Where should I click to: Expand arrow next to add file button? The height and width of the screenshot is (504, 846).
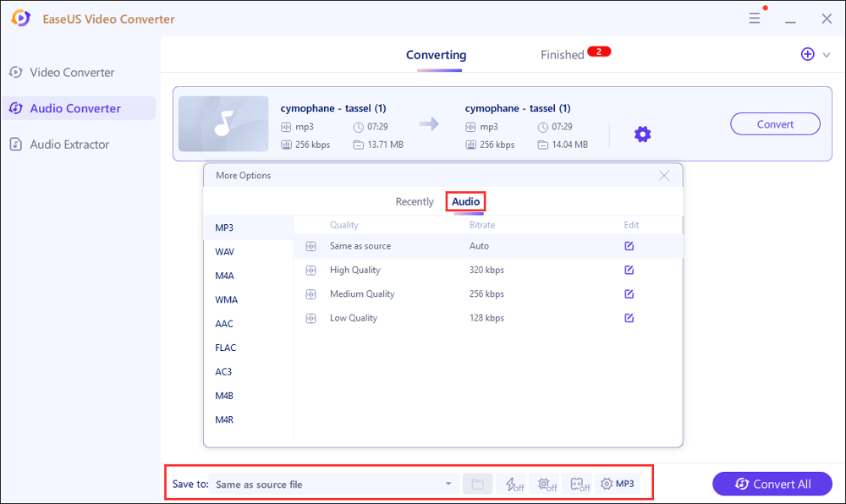[827, 55]
